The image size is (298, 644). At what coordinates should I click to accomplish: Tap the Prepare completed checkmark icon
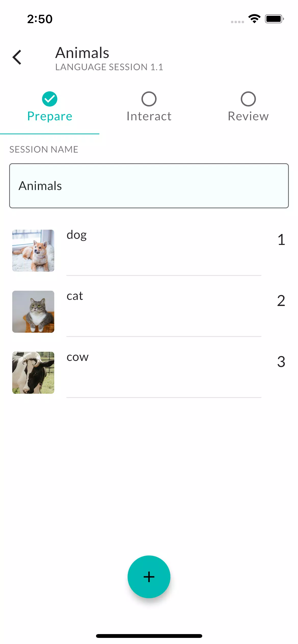(x=50, y=99)
